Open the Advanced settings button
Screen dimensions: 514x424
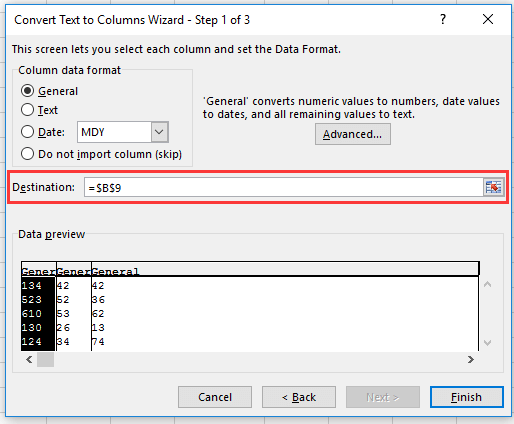(x=353, y=134)
